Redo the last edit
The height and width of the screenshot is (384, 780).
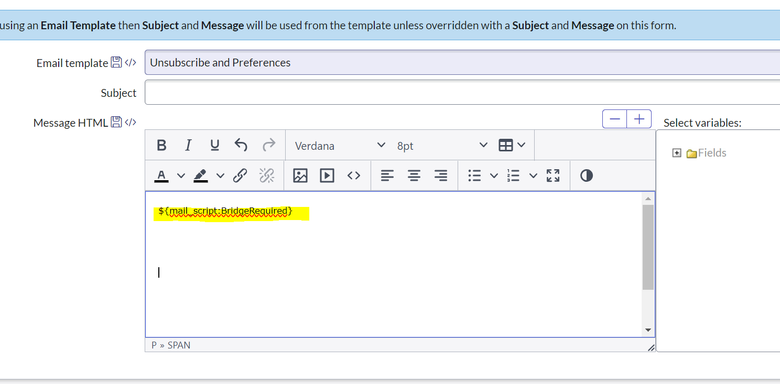(269, 145)
